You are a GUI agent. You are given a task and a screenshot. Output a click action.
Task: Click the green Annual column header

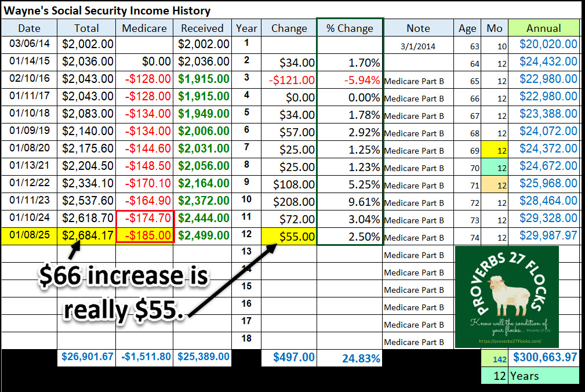[x=543, y=28]
